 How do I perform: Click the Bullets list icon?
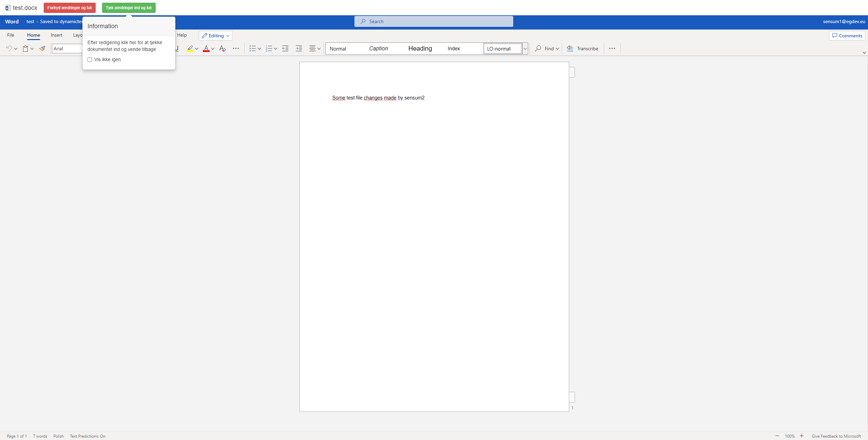(252, 49)
